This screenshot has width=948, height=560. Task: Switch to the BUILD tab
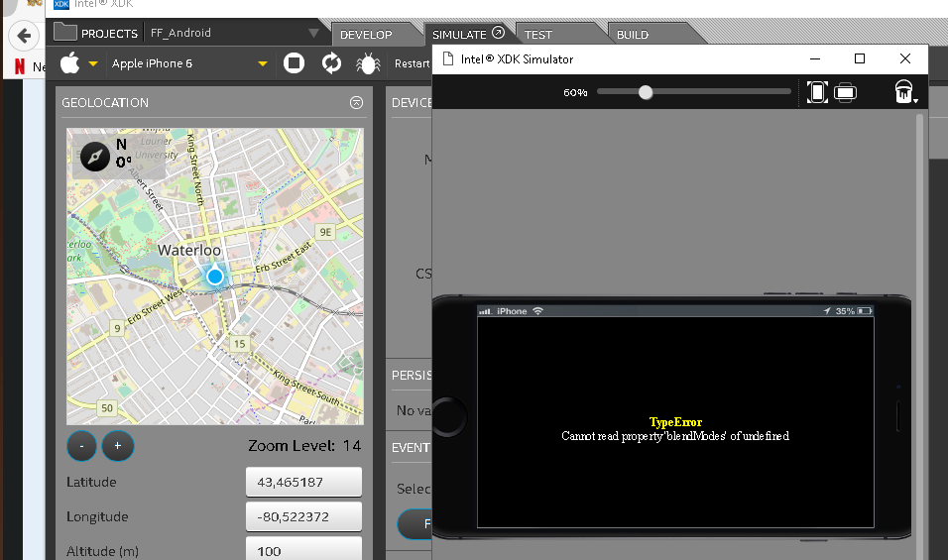tap(633, 35)
